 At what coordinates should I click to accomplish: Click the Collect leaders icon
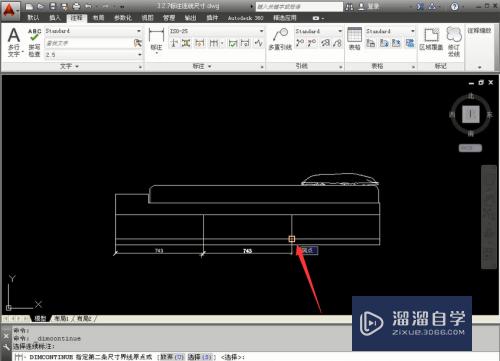click(337, 43)
